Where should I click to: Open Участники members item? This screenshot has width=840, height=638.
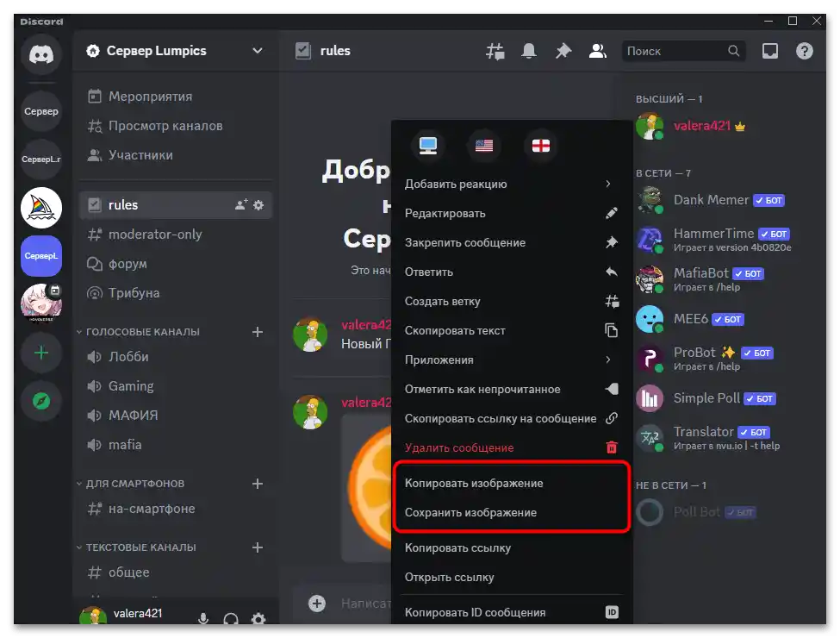tap(176, 155)
